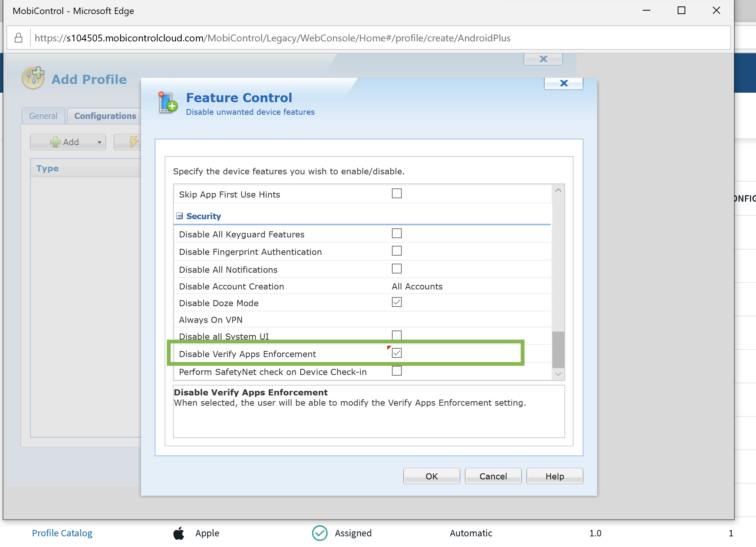Select the Disable Account Creation row label
The height and width of the screenshot is (547, 756).
pos(231,286)
